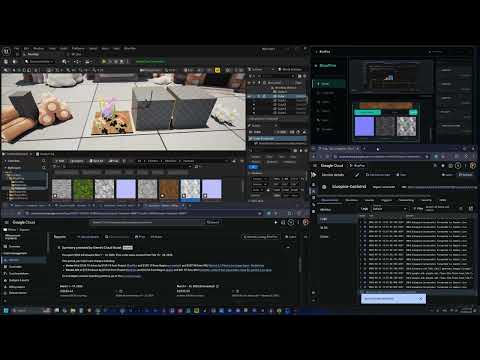This screenshot has width=480, height=360.
Task: Switch to Security tab in Cloud Run
Action: coord(426,200)
